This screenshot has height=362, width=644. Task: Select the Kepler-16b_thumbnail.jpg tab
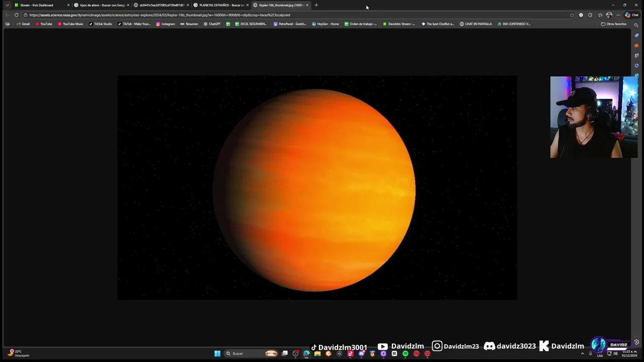point(280,5)
